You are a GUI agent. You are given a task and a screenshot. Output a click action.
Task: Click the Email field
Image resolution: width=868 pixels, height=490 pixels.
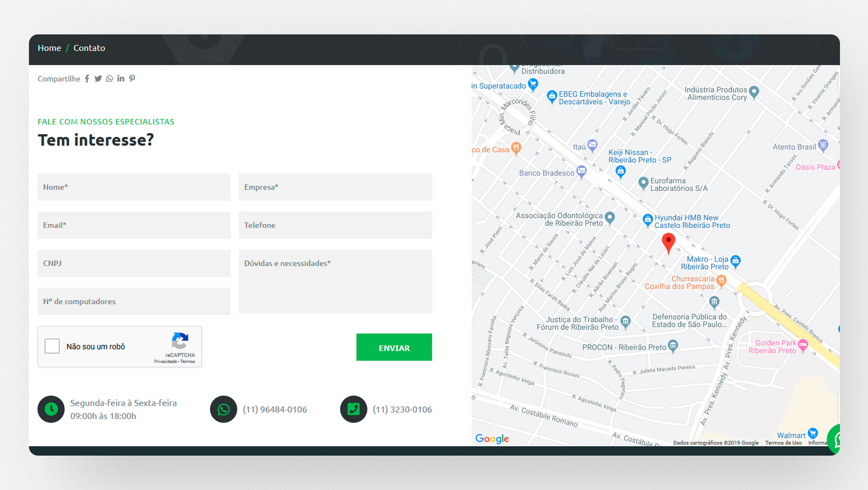134,225
